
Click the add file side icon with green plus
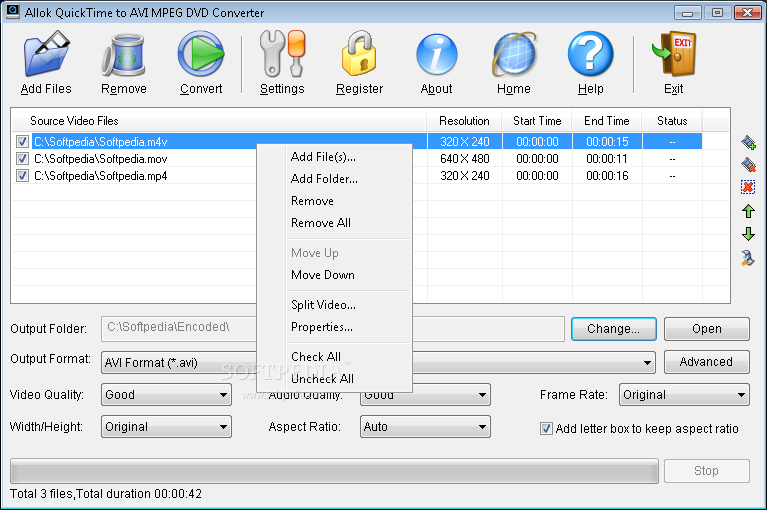click(748, 142)
